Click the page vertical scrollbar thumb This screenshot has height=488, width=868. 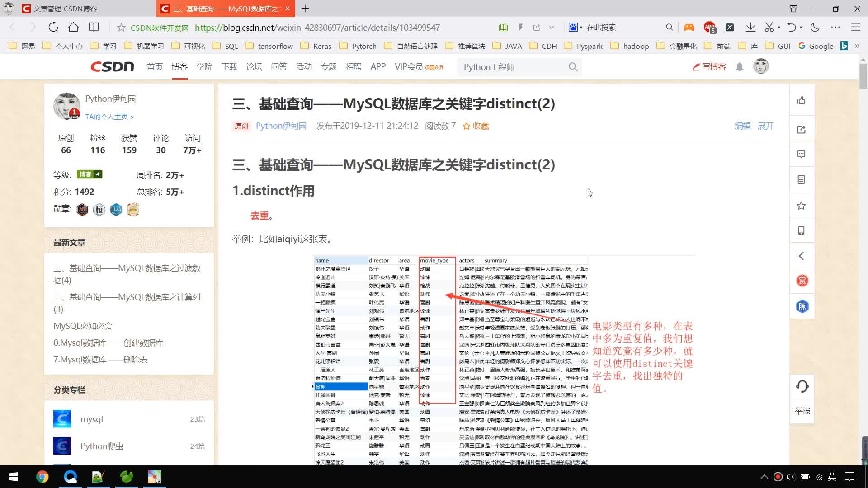[x=863, y=76]
